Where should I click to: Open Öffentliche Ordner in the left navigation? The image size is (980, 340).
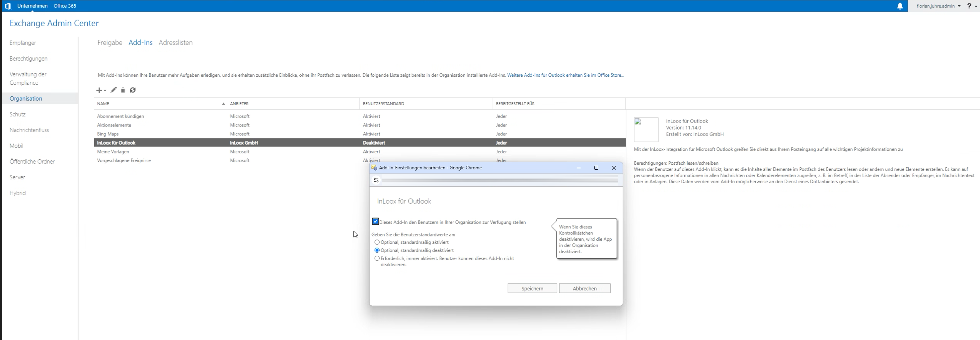click(32, 161)
